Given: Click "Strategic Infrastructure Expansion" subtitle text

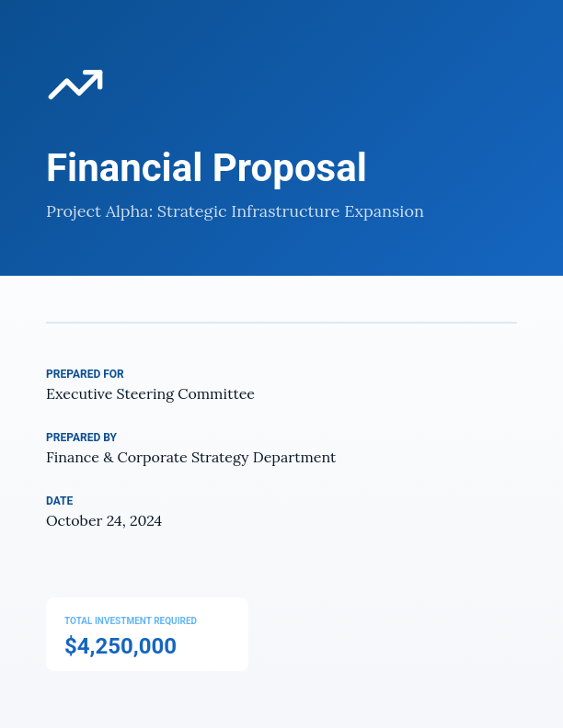Looking at the screenshot, I should click(x=290, y=212).
